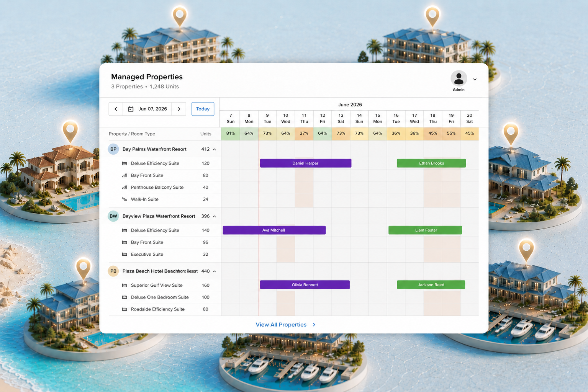Viewport: 588px width, 392px height.
Task: Select the 14 Sun column header
Action: (x=359, y=118)
